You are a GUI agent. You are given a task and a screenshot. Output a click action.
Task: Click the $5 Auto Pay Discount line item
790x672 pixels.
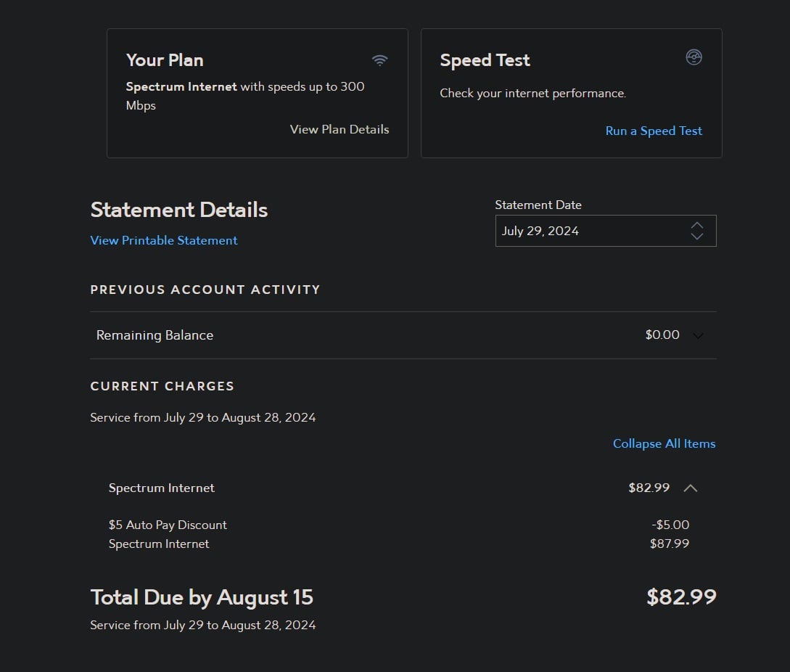click(x=168, y=525)
